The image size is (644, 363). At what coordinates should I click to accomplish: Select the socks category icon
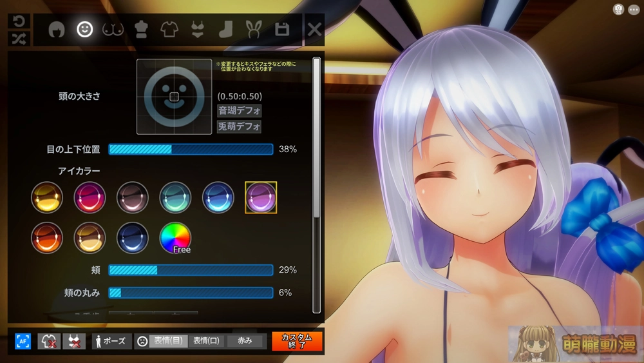[x=225, y=30]
